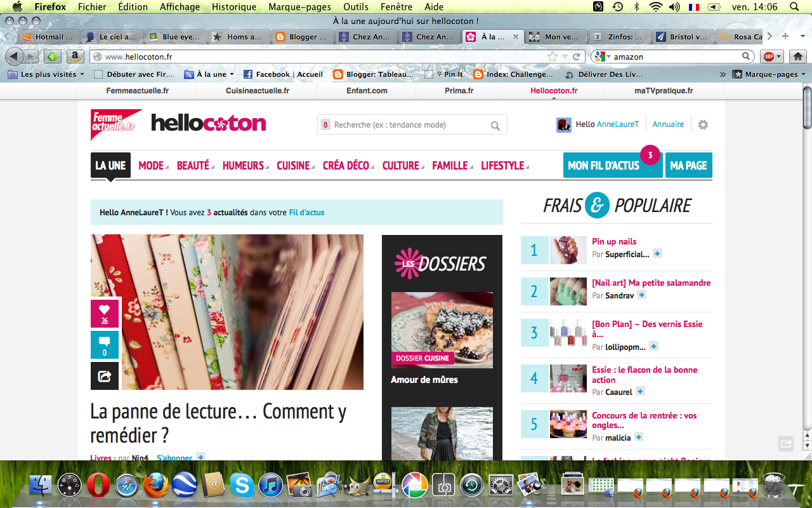Open the Historique menu
The width and height of the screenshot is (812, 508).
click(x=234, y=7)
